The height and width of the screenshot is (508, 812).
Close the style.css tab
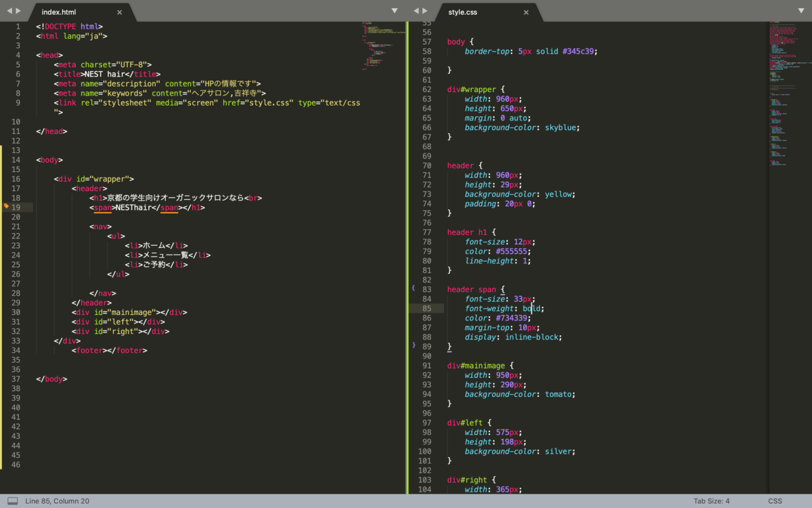pos(526,12)
